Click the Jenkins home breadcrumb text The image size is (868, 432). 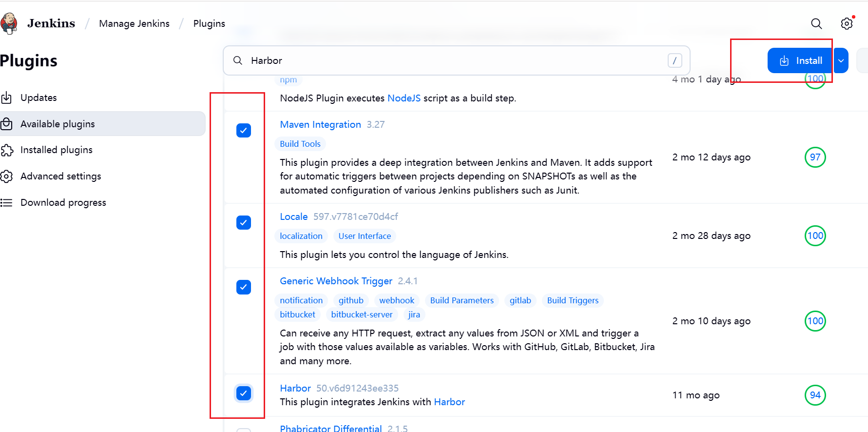click(51, 23)
